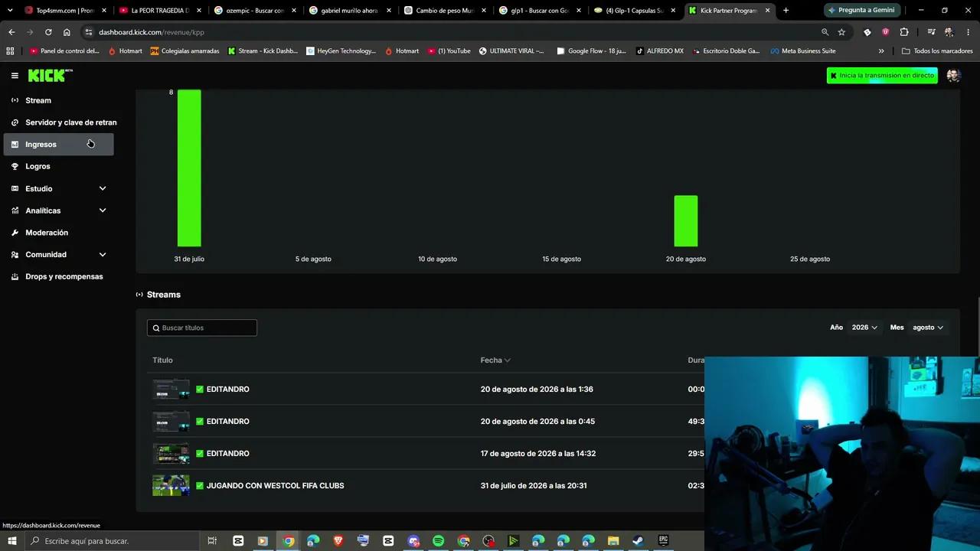Open Logros in the sidebar
The width and height of the screenshot is (980, 551).
click(x=38, y=166)
